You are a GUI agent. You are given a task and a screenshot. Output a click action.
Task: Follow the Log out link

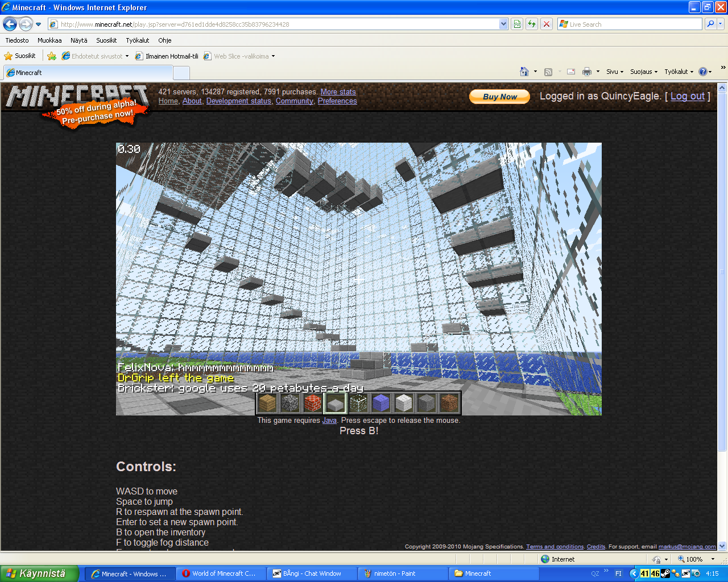click(688, 96)
